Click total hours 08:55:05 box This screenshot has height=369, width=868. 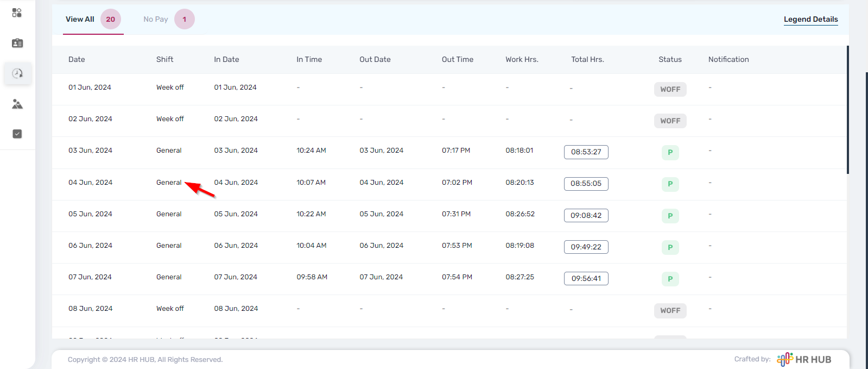pyautogui.click(x=586, y=184)
